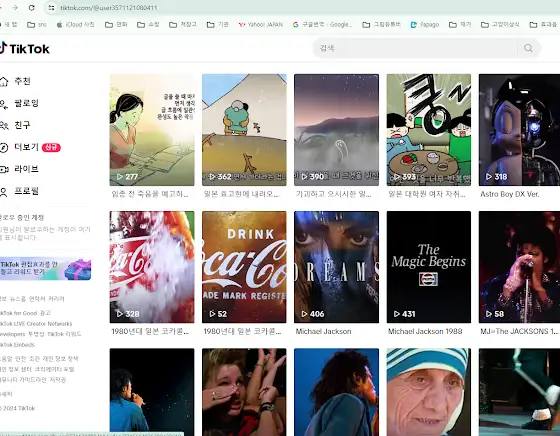Open the 프로필 profile person icon
Screen dimensions: 560x436
4,192
